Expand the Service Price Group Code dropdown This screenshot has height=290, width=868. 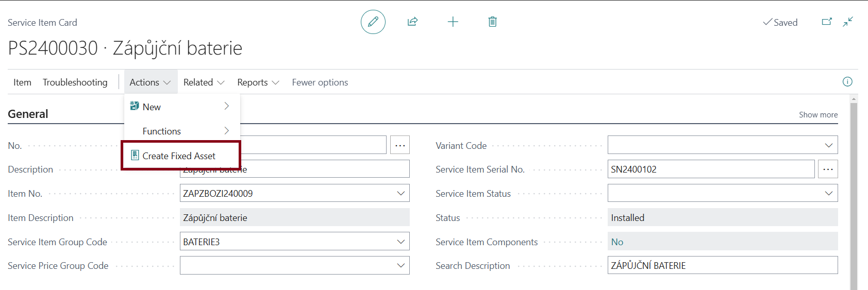401,265
